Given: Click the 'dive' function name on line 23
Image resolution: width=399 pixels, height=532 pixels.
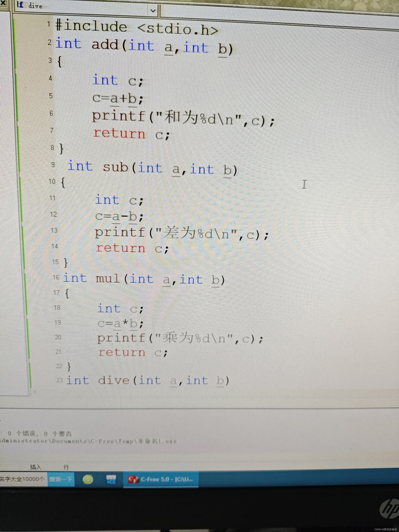Looking at the screenshot, I should (114, 380).
